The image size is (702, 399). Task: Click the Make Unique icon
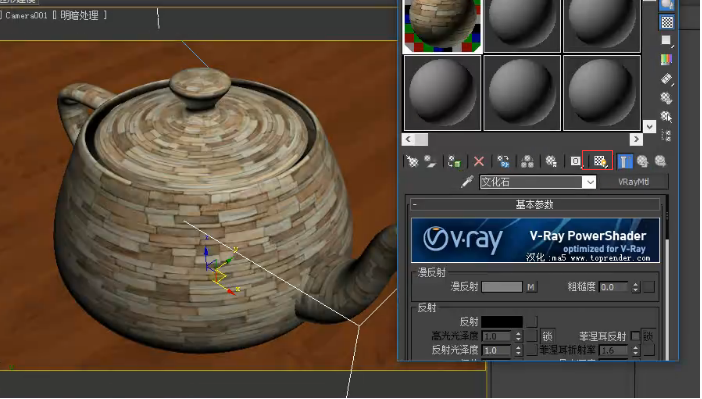(527, 161)
